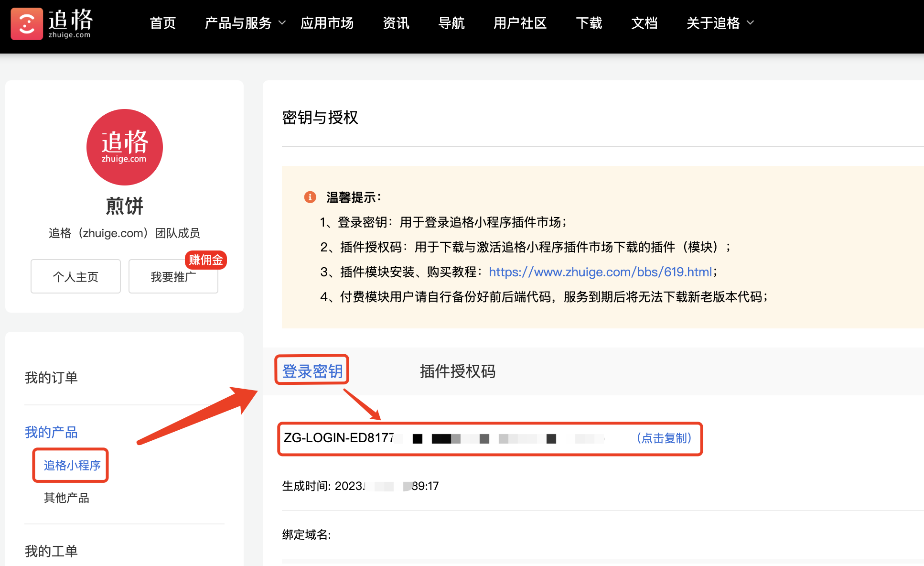The width and height of the screenshot is (924, 566).
Task: Open 我的订单 in sidebar
Action: [x=51, y=378]
